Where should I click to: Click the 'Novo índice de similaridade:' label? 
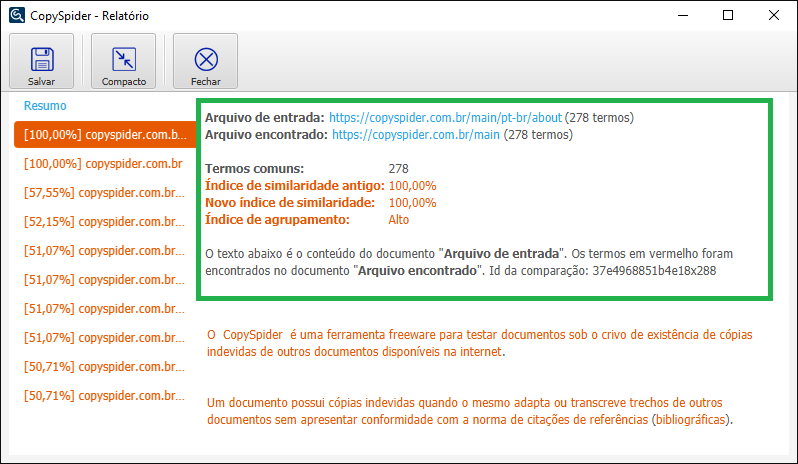pyautogui.click(x=290, y=202)
